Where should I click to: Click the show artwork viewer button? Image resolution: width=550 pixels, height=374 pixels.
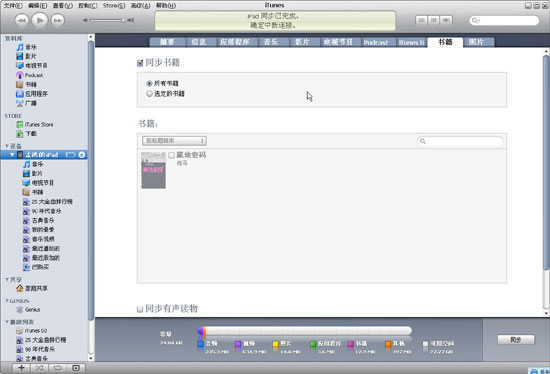coord(76,368)
